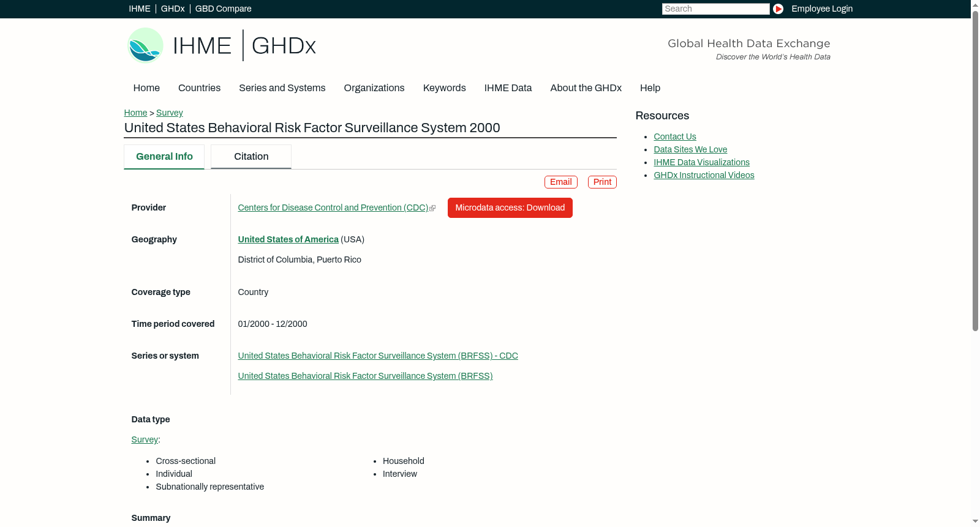Click the Search input field

[715, 9]
